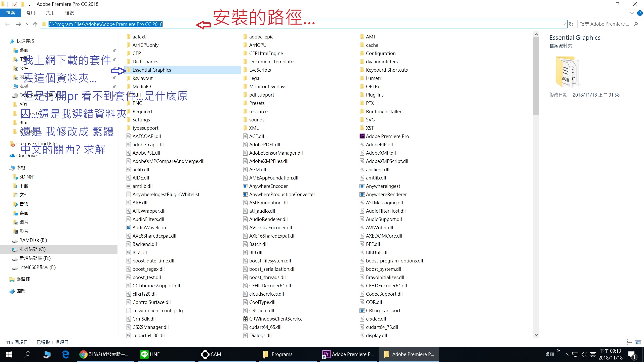Click the scrollbar down arrow
644x362 pixels.
536,335
